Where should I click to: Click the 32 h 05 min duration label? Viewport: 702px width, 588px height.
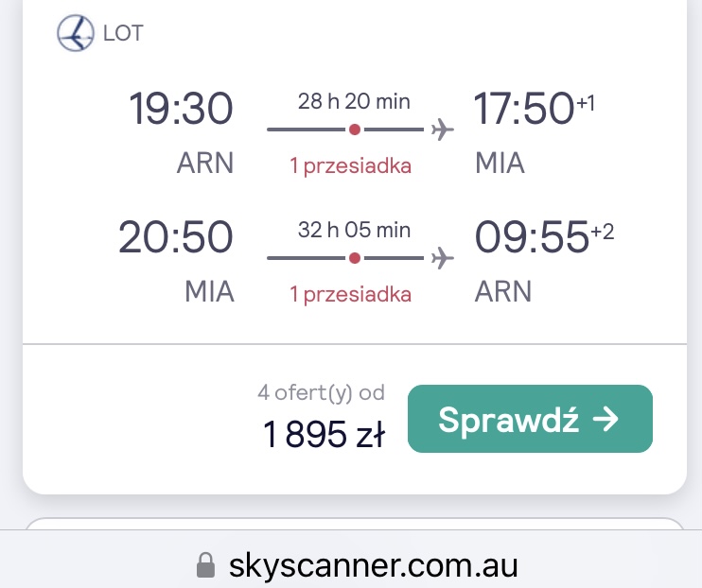[x=354, y=230]
